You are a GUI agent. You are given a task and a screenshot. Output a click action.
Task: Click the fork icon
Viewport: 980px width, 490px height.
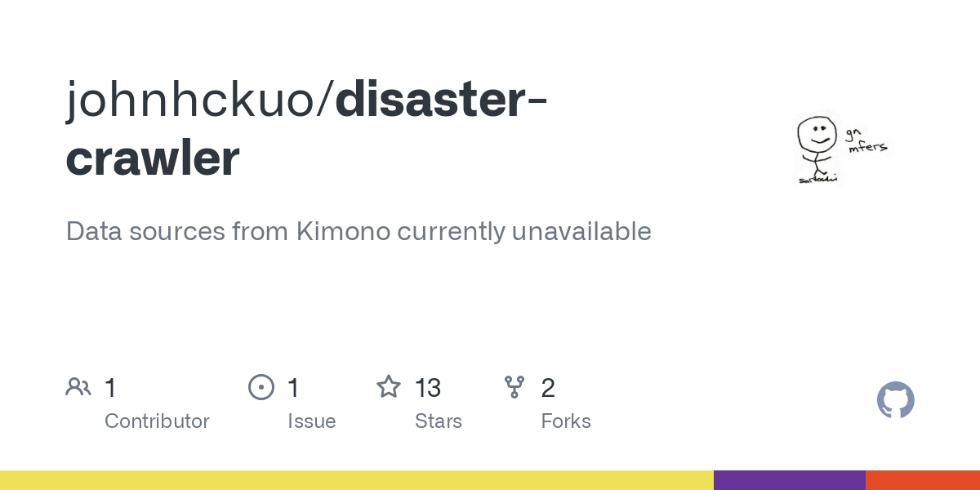tap(514, 387)
